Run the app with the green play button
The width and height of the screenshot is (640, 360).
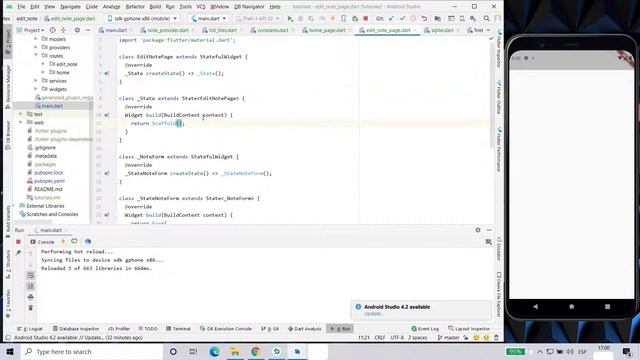coord(290,18)
